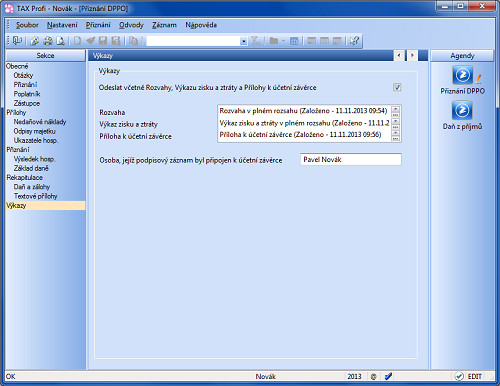The height and width of the screenshot is (386, 500).
Task: Select 'Rozvaha v plném rozsahu' entry field
Action: (x=304, y=111)
